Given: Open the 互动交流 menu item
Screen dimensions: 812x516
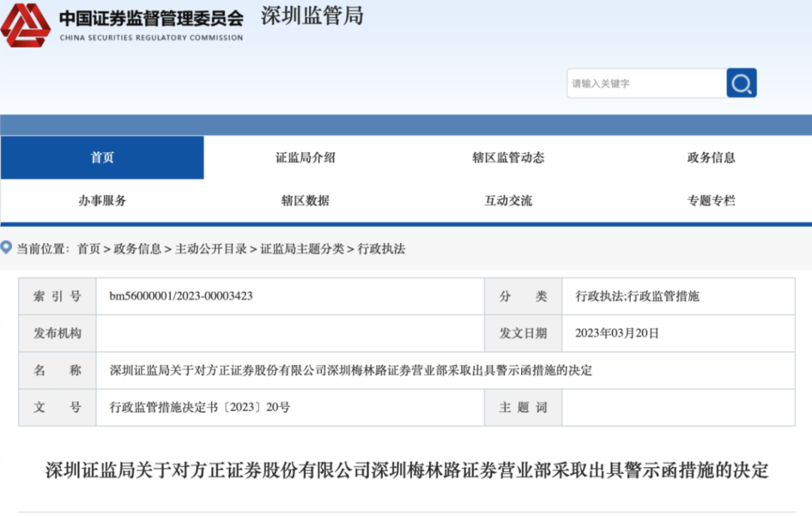Looking at the screenshot, I should coord(508,201).
